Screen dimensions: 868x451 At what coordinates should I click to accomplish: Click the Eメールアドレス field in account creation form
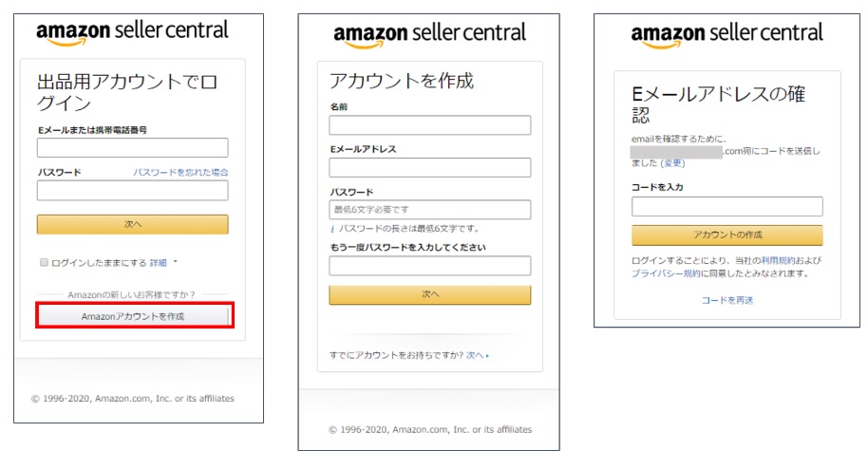[x=429, y=167]
